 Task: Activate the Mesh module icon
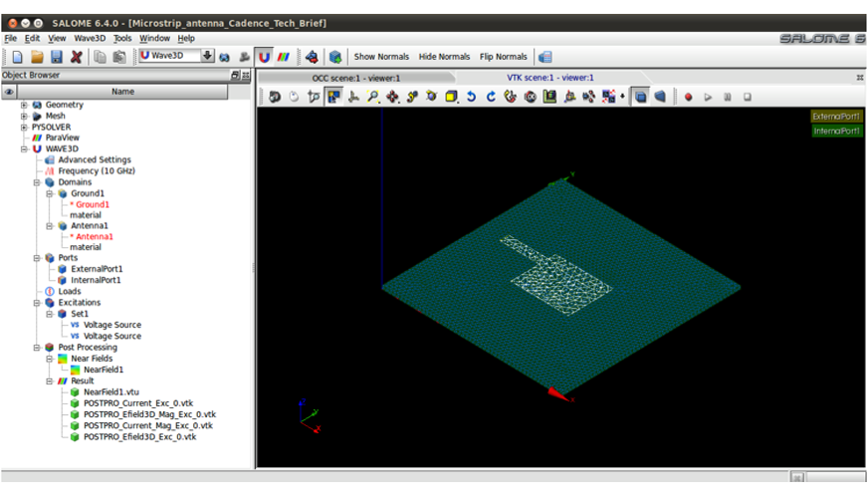pyautogui.click(x=244, y=57)
